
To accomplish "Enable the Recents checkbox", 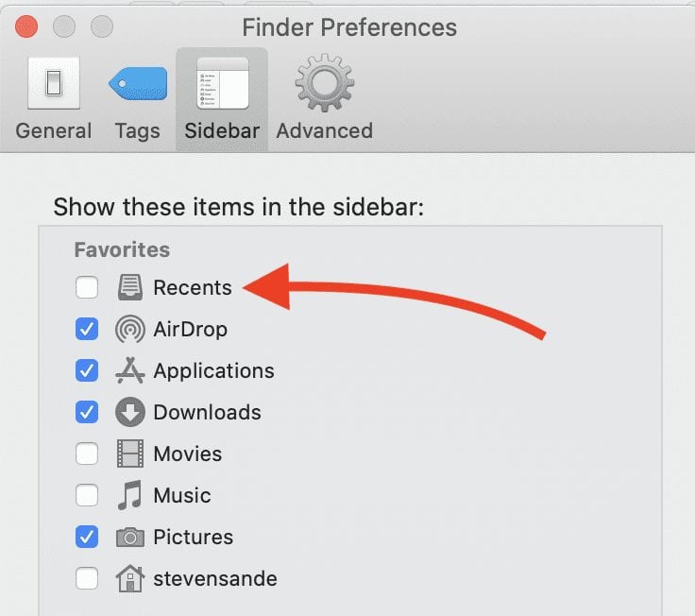I will coord(87,287).
